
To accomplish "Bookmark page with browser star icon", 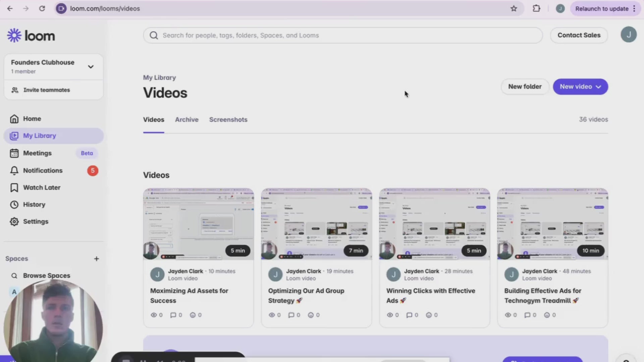I will tap(514, 9).
